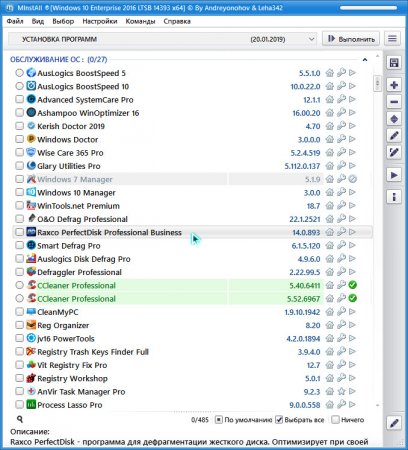Screen dimensions: 408x450
Task: Select Registry Trash Keys Finder Full row
Action: (x=192, y=352)
